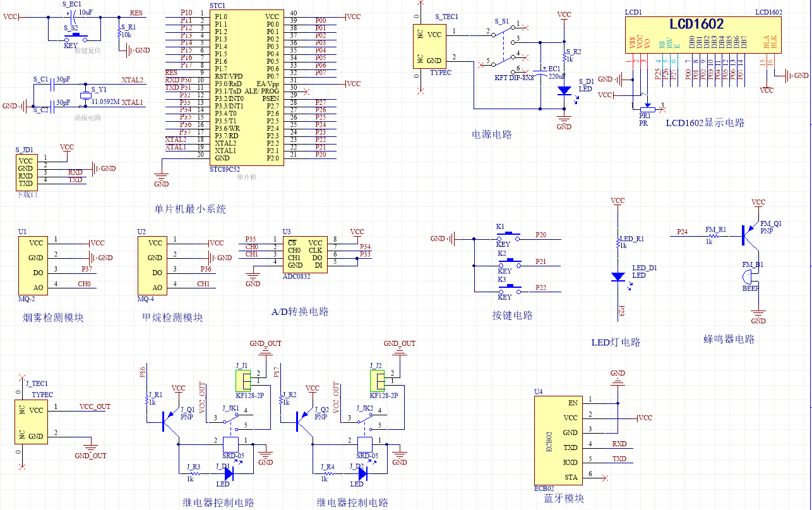This screenshot has height=510, width=812.
Task: Click the S_R1 10k resistor
Action: pos(120,33)
